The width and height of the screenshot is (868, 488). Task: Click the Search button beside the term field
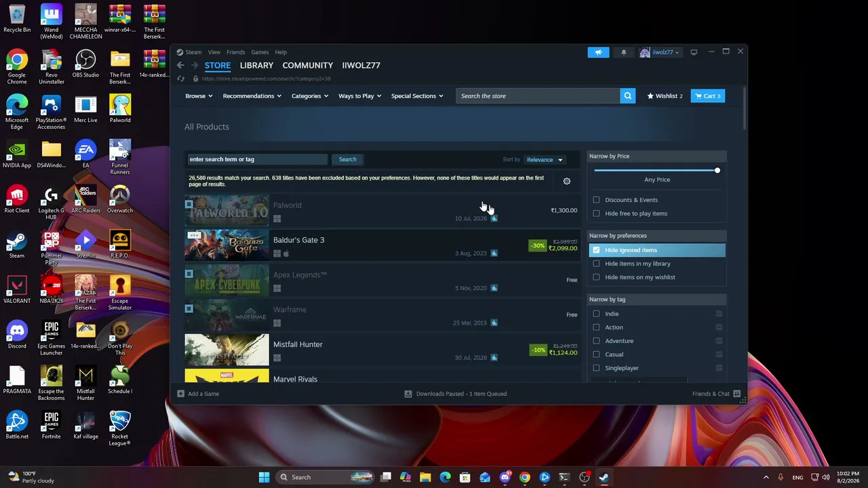click(x=347, y=159)
